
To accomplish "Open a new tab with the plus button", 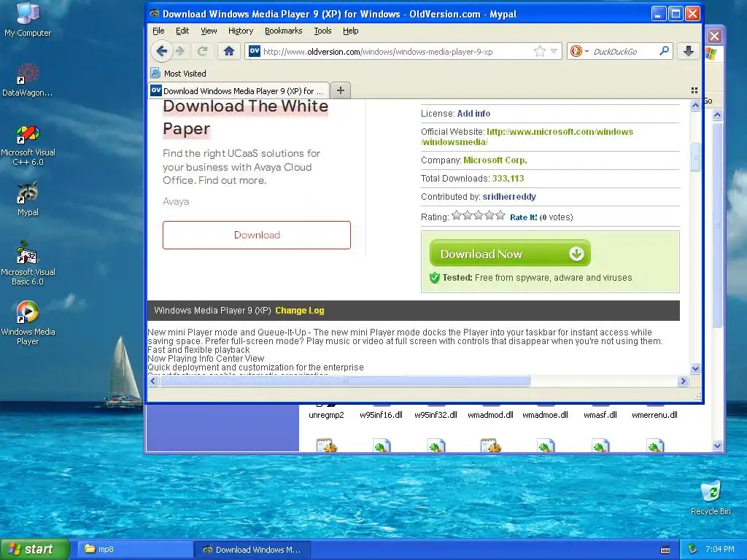I will [341, 90].
